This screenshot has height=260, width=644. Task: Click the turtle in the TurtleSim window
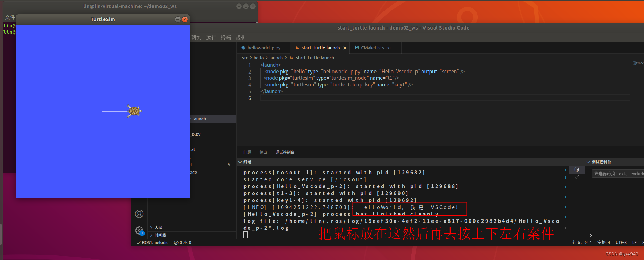pyautogui.click(x=134, y=111)
